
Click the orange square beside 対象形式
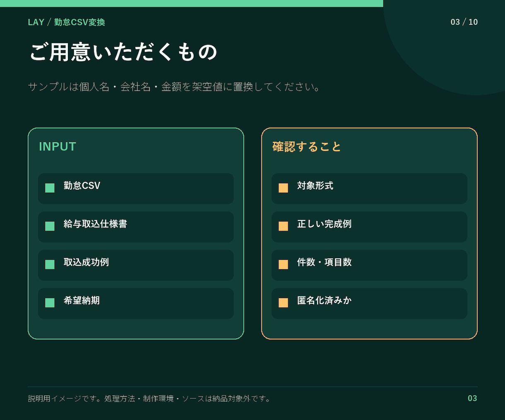pos(283,188)
